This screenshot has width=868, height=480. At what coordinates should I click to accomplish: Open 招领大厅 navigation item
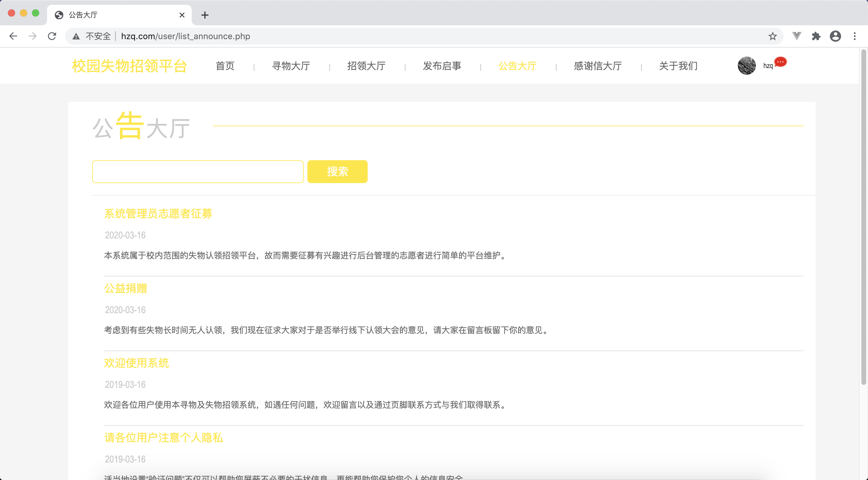(366, 66)
